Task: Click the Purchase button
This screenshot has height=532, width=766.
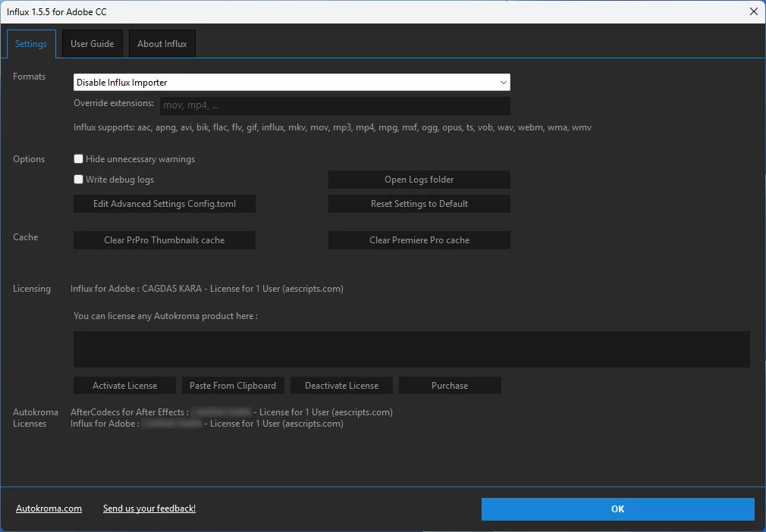Action: 450,386
